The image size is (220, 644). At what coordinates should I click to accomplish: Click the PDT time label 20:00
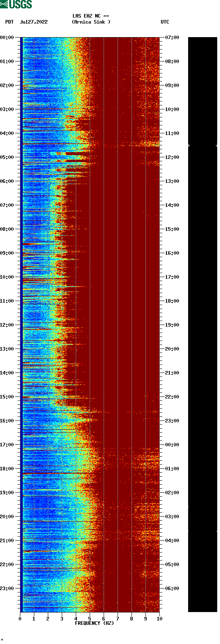point(7,517)
